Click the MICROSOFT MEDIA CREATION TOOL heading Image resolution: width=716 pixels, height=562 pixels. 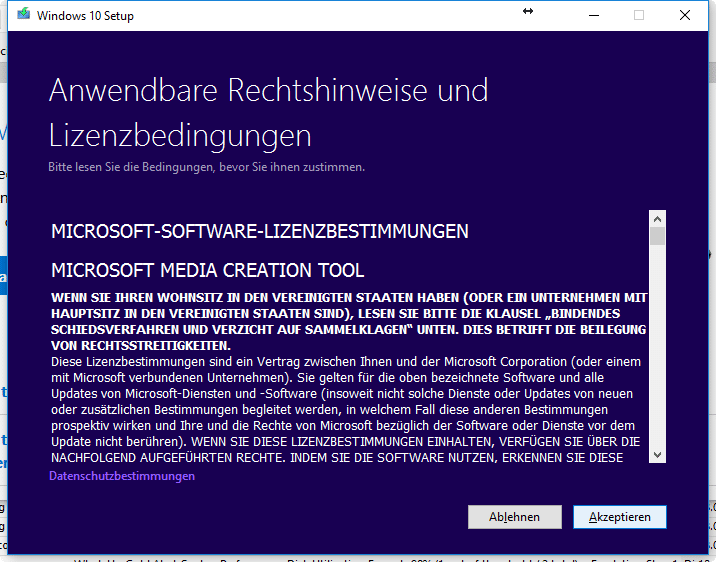tap(208, 270)
